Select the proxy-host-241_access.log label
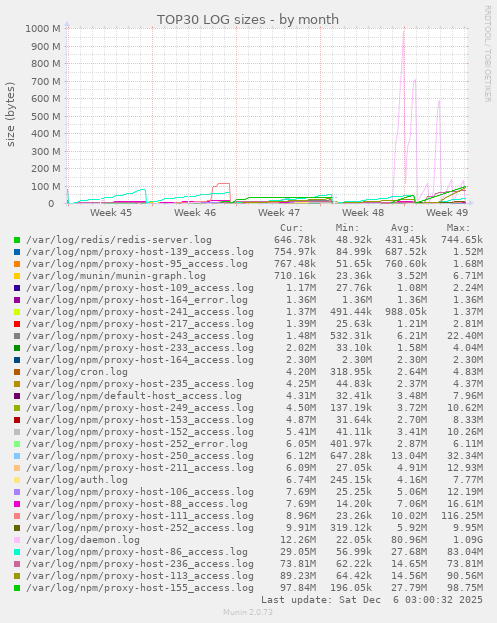This screenshot has height=623, width=497. click(140, 312)
